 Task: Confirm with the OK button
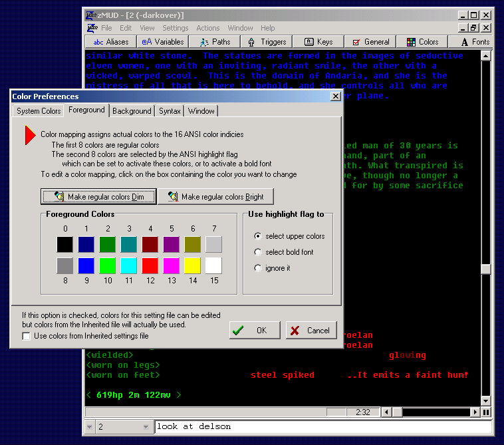[255, 330]
